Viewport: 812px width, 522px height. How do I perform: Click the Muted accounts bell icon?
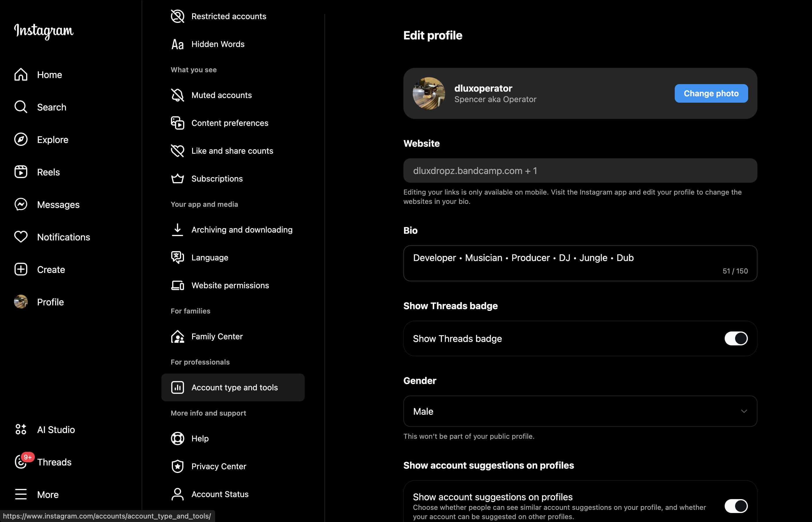[x=177, y=95]
